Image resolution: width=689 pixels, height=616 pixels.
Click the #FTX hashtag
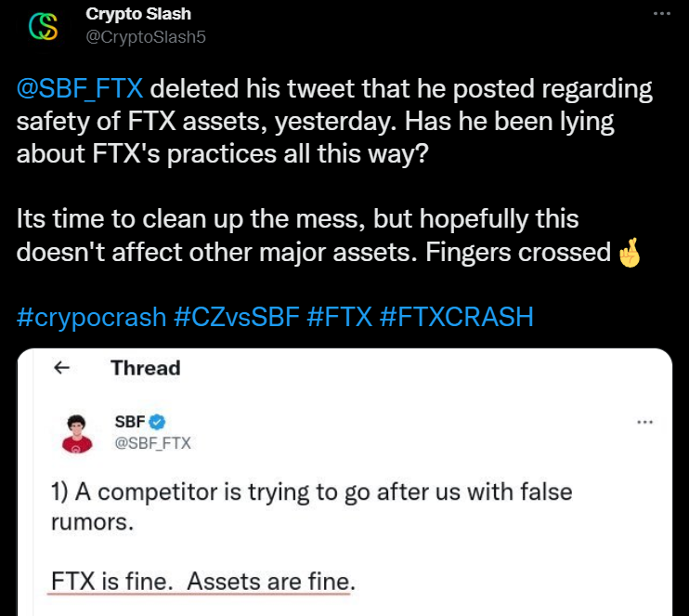click(x=338, y=317)
